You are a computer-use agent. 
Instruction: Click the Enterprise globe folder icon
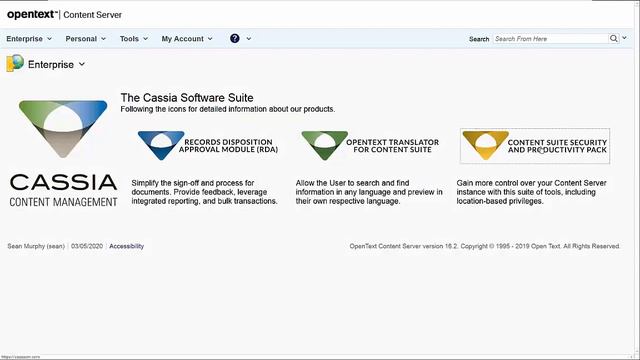(15, 63)
